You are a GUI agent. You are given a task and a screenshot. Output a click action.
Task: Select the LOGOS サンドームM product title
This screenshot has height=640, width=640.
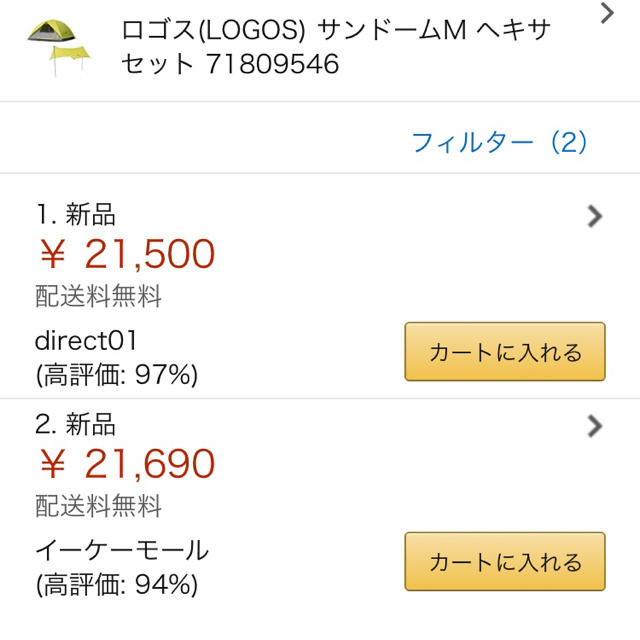pyautogui.click(x=336, y=47)
